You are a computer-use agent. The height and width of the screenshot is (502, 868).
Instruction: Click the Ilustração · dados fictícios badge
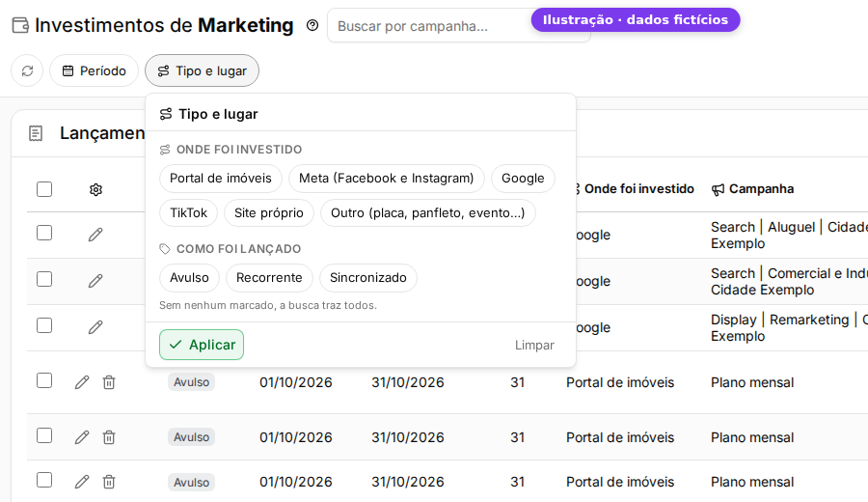pos(636,20)
